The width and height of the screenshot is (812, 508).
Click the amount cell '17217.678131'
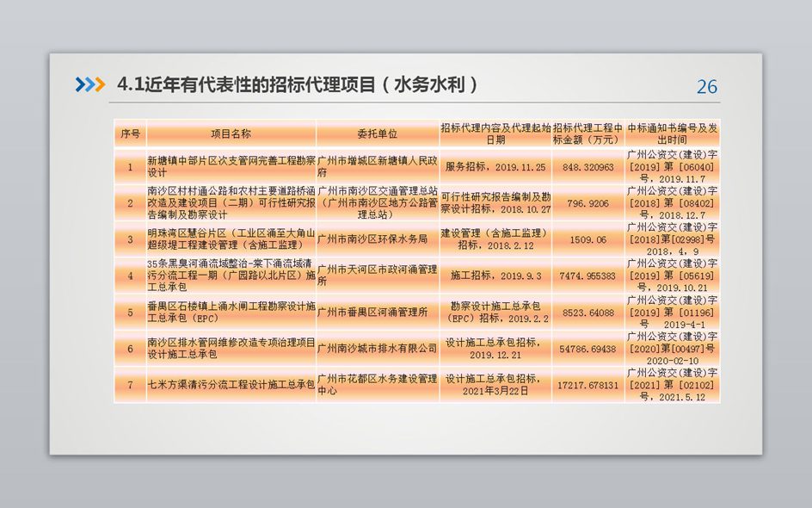pyautogui.click(x=587, y=385)
